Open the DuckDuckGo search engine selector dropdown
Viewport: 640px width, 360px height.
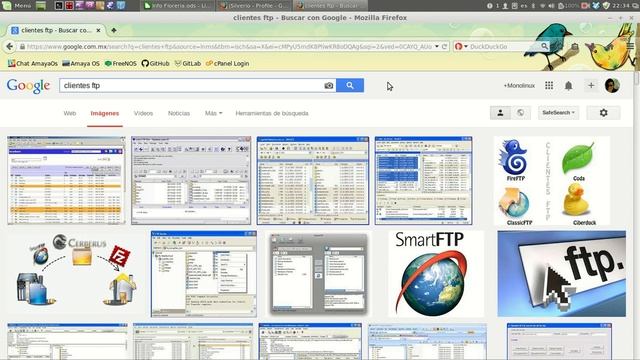coord(461,47)
